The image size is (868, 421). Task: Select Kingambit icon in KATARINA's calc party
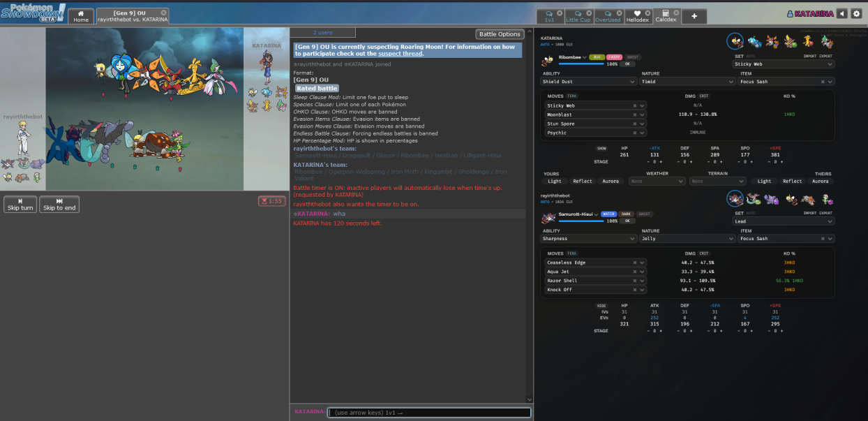790,41
